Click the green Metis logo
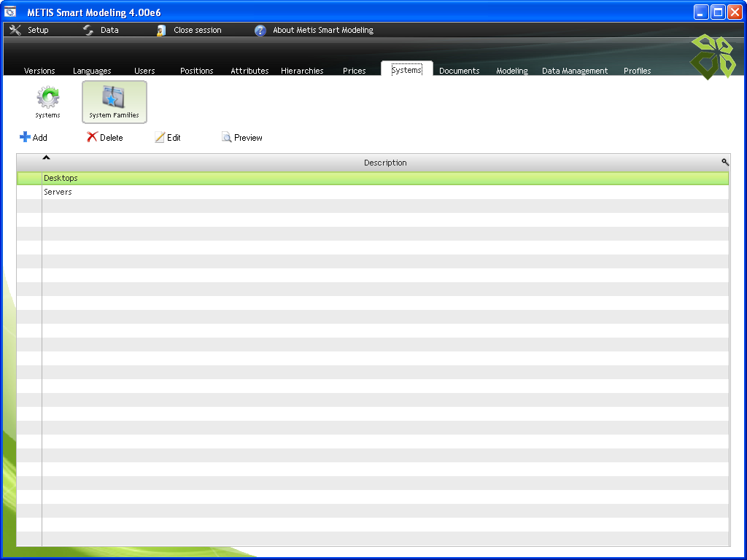The width and height of the screenshot is (747, 560). [713, 57]
